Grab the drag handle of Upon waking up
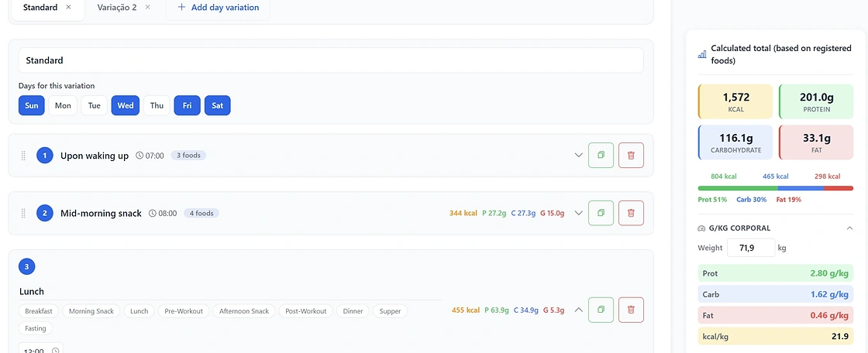868x353 pixels. tap(23, 156)
